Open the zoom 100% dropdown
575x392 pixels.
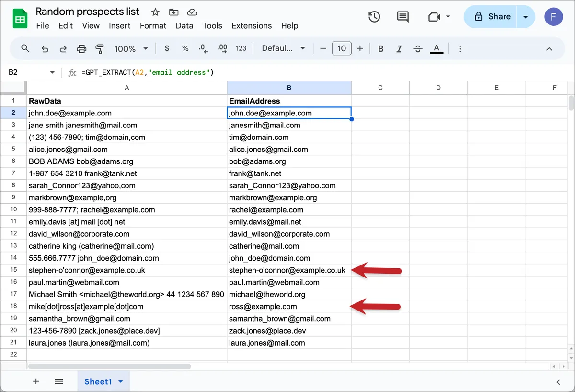tap(131, 48)
